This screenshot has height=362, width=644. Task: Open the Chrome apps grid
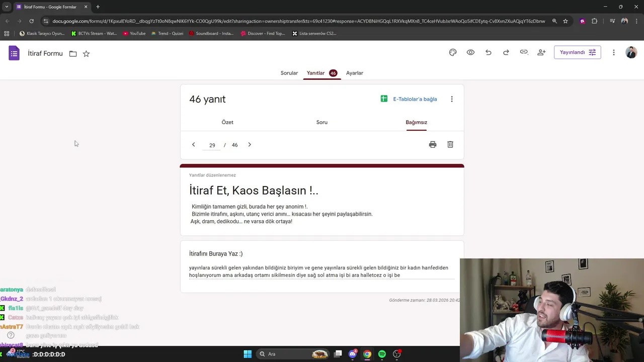click(7, 33)
